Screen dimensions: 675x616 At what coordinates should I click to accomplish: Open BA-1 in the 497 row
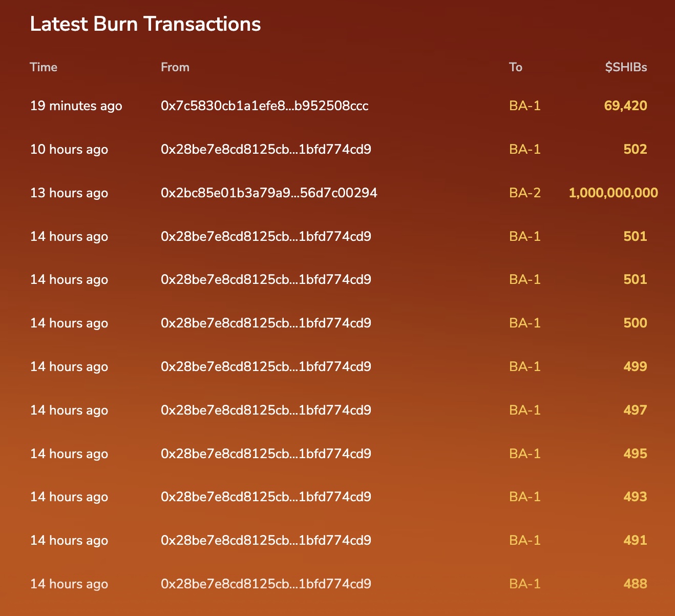[x=525, y=410]
